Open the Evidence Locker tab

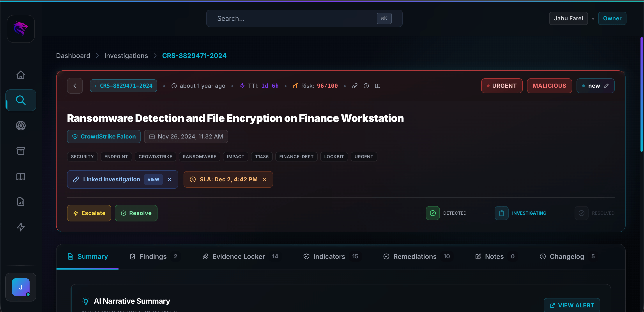click(238, 256)
